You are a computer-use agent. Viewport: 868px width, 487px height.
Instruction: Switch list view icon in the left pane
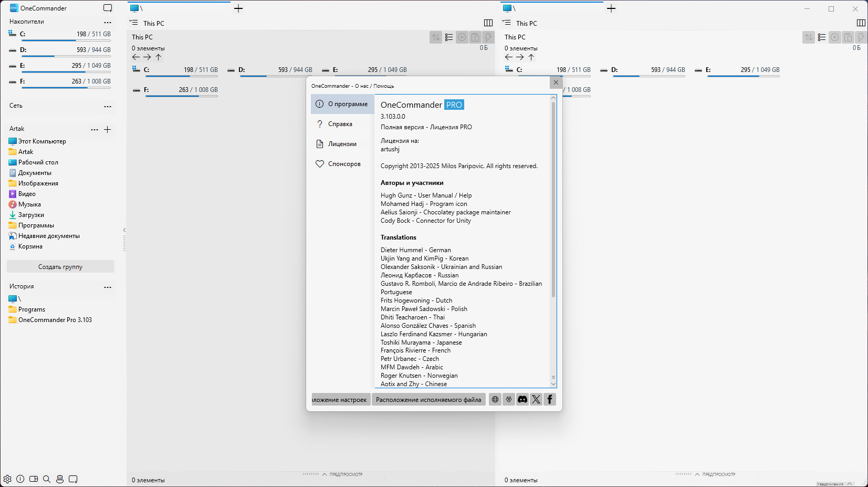pyautogui.click(x=449, y=37)
